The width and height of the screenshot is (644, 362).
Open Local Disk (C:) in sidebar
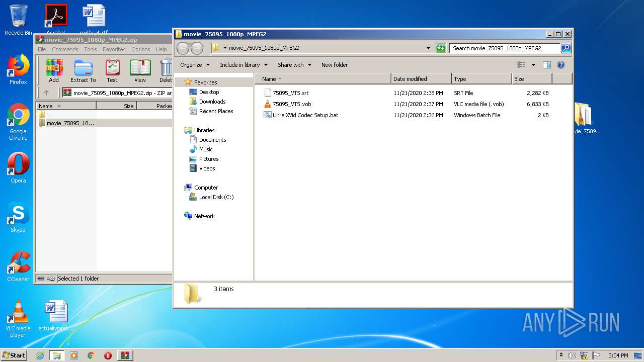point(216,197)
